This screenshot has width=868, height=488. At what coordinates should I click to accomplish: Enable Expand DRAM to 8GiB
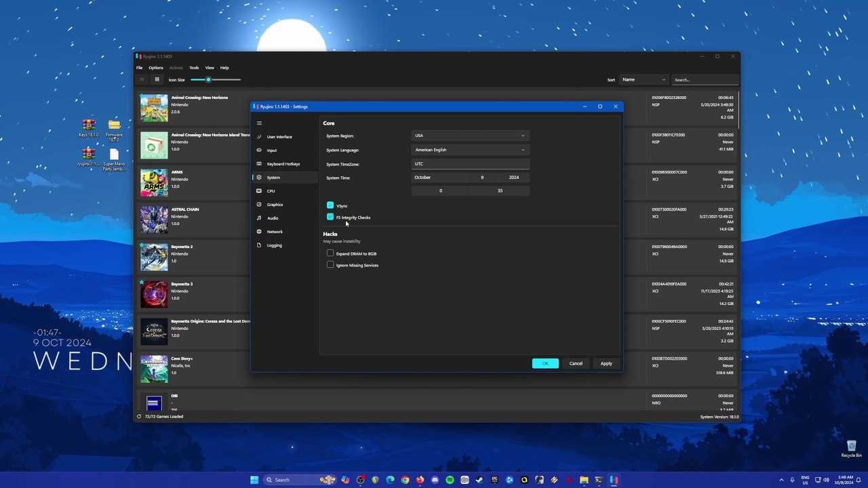click(x=330, y=253)
